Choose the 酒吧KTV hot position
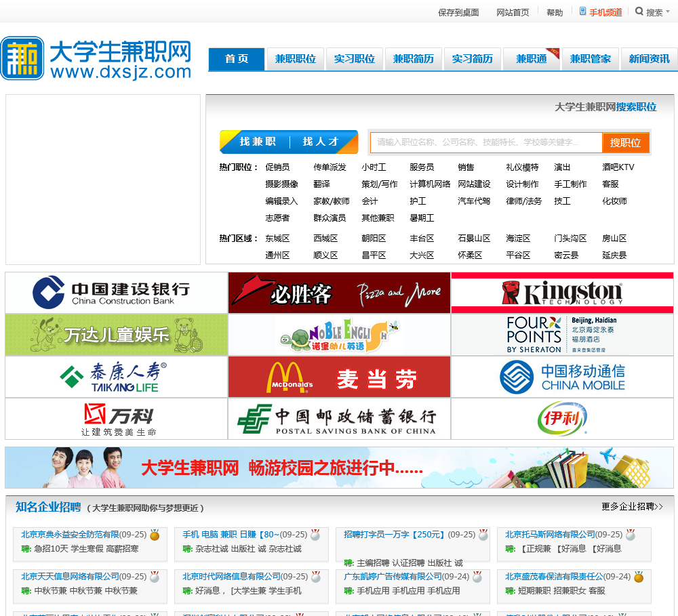This screenshot has width=678, height=616. click(x=618, y=167)
